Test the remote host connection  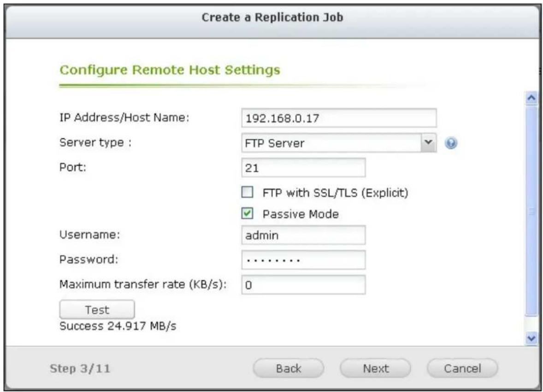(97, 309)
